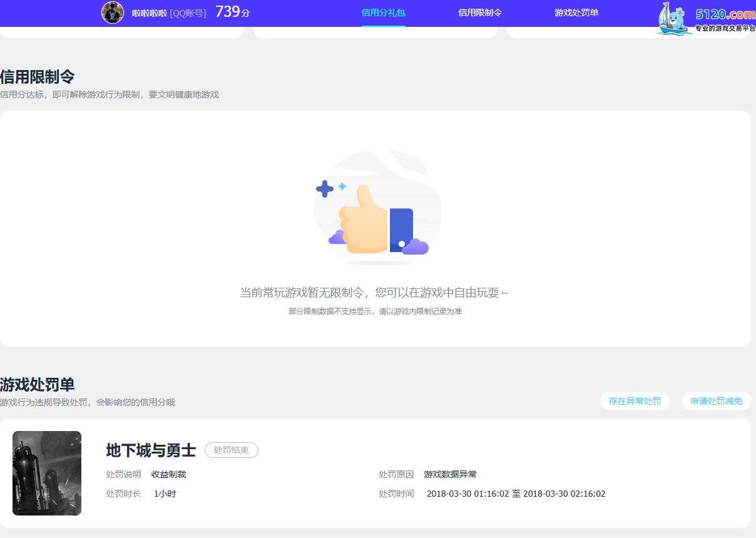Click the 处罚结束 status badge

(232, 450)
